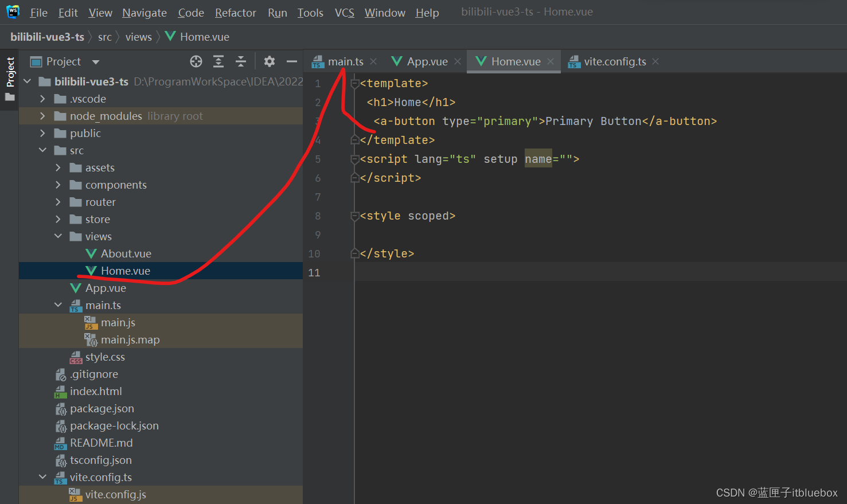Fold the template block at line 1
The height and width of the screenshot is (504, 847).
(355, 84)
